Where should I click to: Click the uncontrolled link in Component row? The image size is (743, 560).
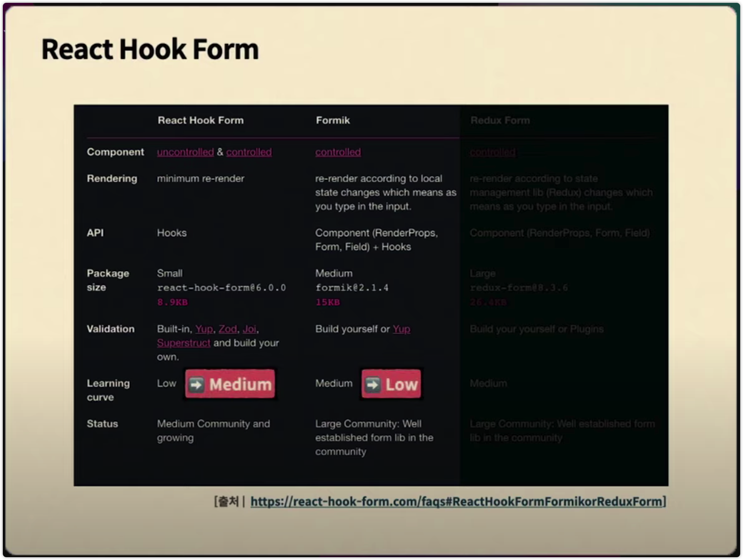pos(185,152)
